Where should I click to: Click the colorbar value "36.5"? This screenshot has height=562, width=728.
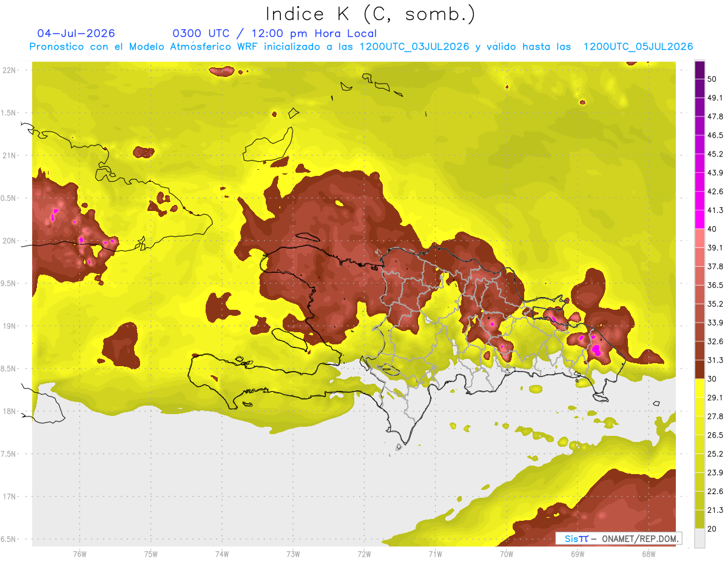[x=715, y=286]
